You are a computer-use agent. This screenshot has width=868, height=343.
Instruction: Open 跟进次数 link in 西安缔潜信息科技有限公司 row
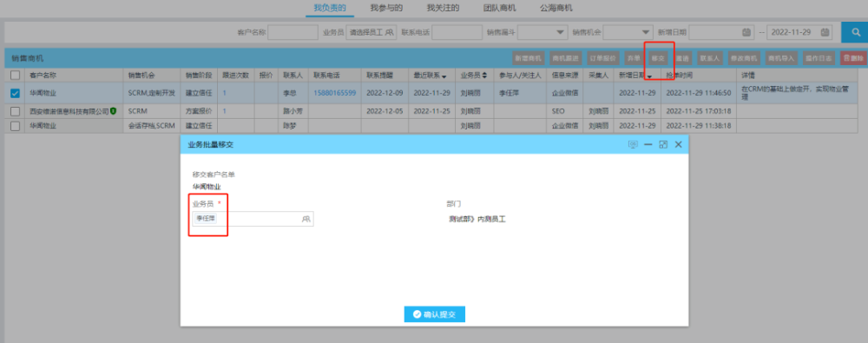(225, 111)
